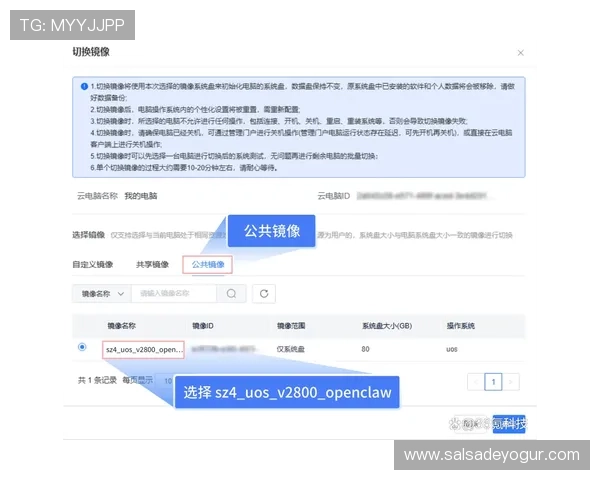Click the magnifier search icon
600x480 pixels.
point(231,294)
